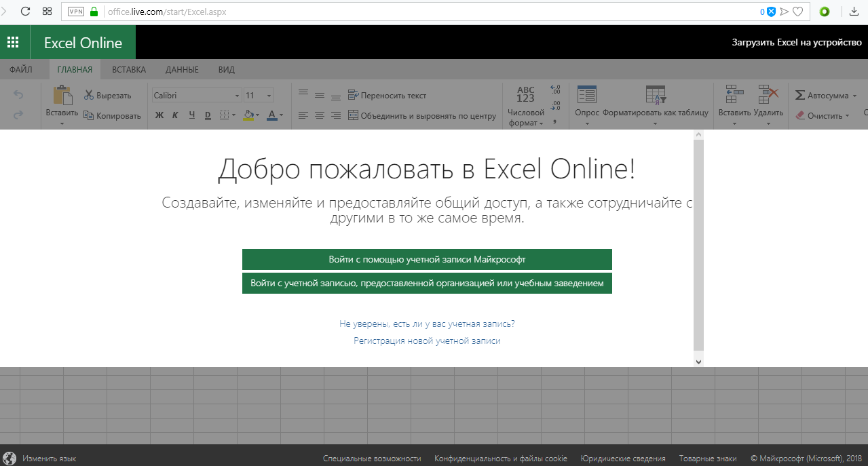Viewport: 868px width, 466px height.
Task: Click the globe icon beside Изменить язык
Action: (10, 459)
